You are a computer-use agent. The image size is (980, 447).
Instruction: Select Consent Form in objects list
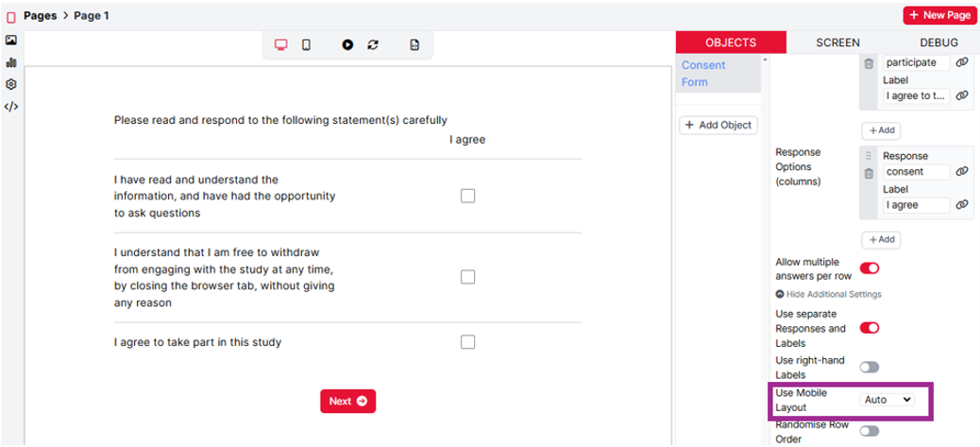[718, 74]
